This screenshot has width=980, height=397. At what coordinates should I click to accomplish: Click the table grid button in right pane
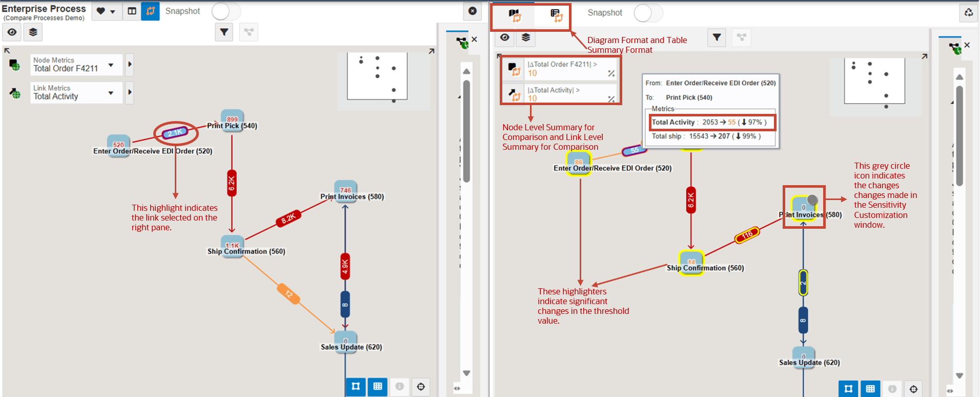(870, 389)
